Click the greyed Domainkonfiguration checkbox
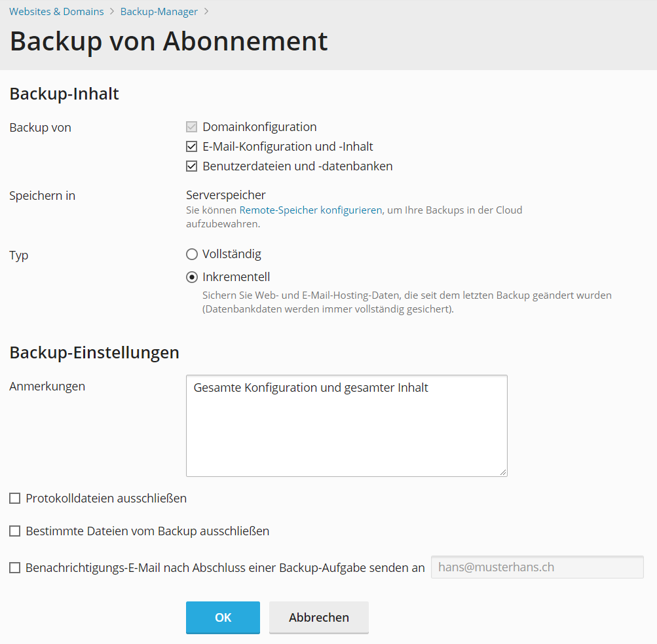 pos(192,127)
